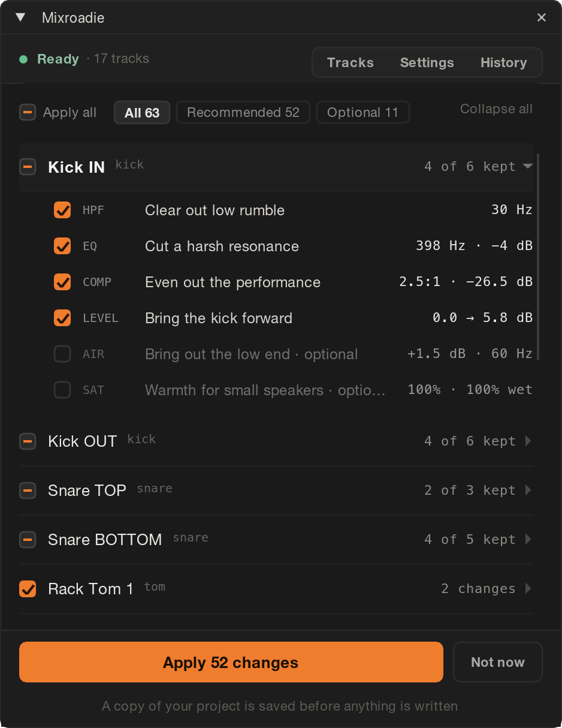Screen dimensions: 562x728
Task: Open the History tab
Action: tap(504, 62)
